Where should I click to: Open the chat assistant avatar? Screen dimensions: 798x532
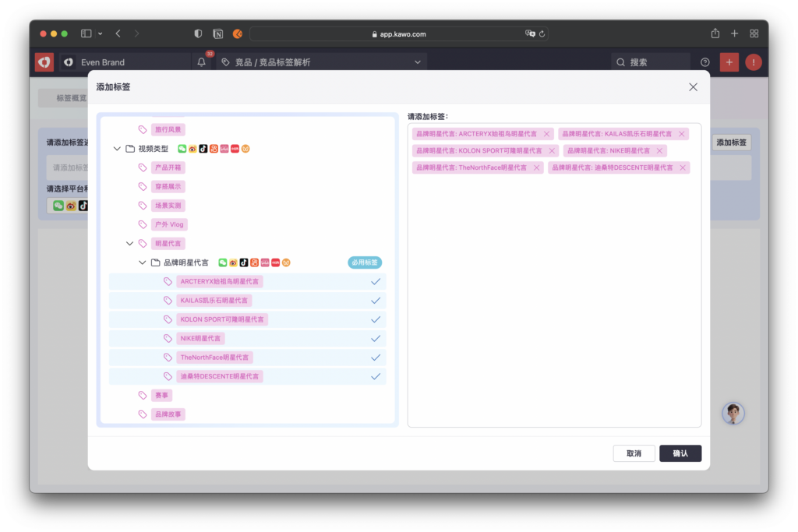click(x=733, y=414)
